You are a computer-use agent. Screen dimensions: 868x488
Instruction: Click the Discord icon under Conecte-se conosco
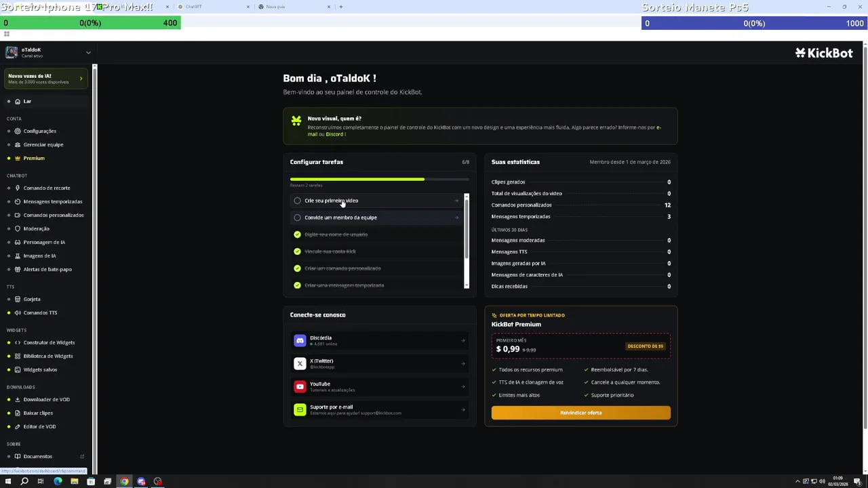300,340
